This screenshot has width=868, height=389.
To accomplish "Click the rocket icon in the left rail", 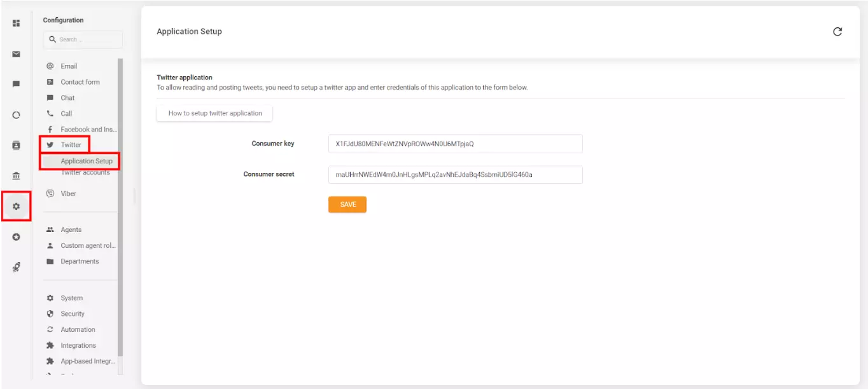I will (16, 266).
